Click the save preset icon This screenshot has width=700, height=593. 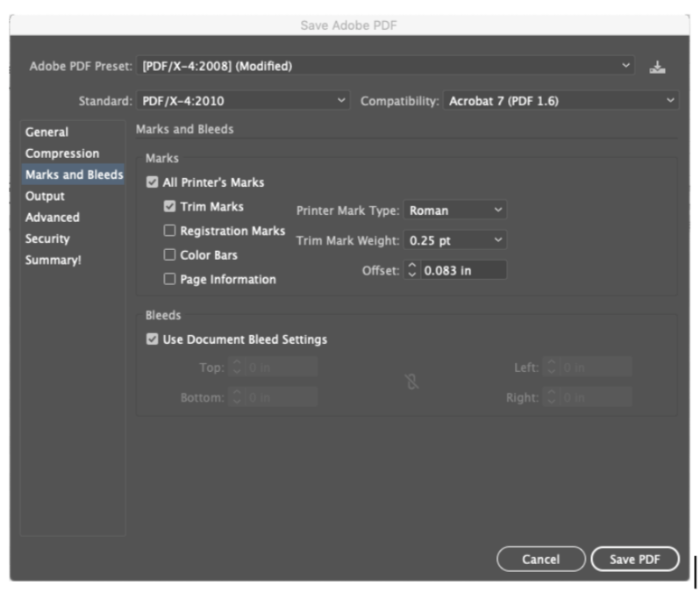coord(657,67)
